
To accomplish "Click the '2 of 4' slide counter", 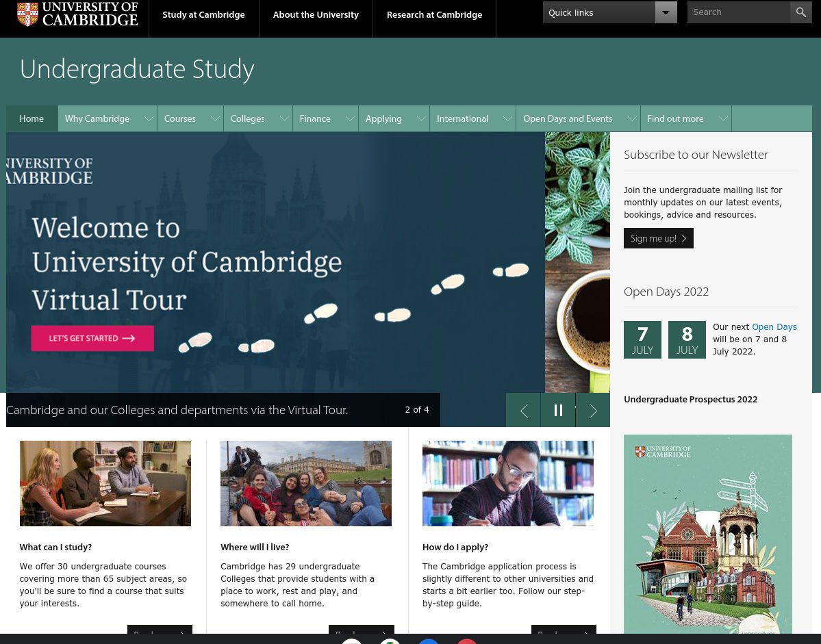I will click(x=417, y=410).
